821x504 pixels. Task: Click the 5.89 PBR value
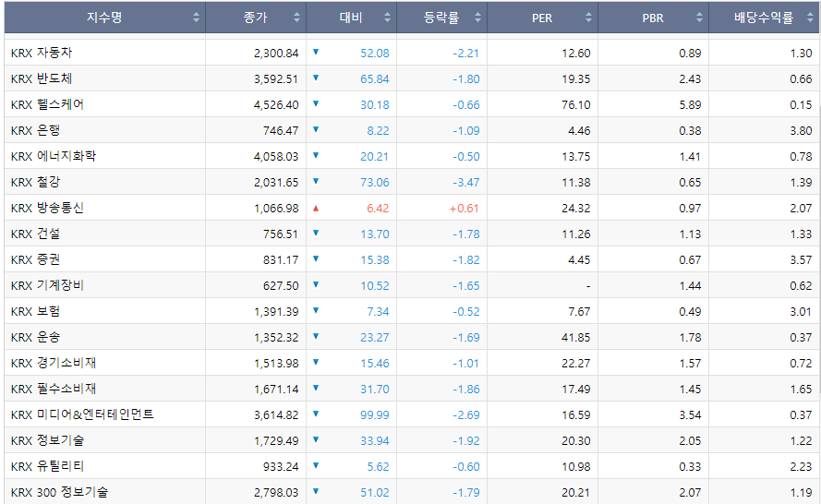[690, 104]
